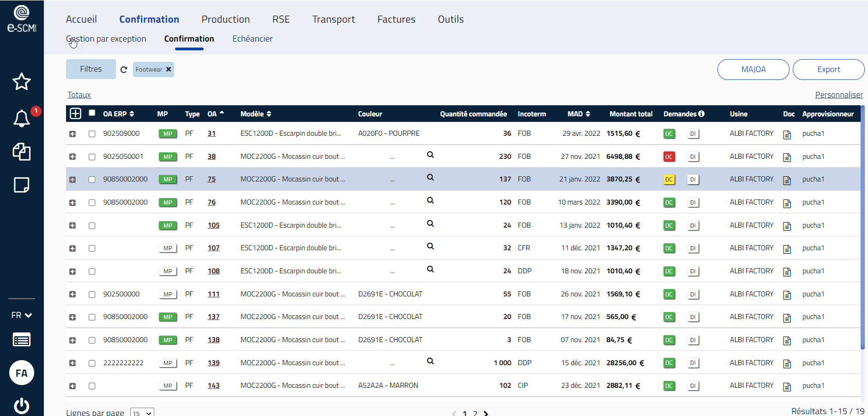Click the Export button
The width and height of the screenshot is (868, 416).
pos(829,69)
